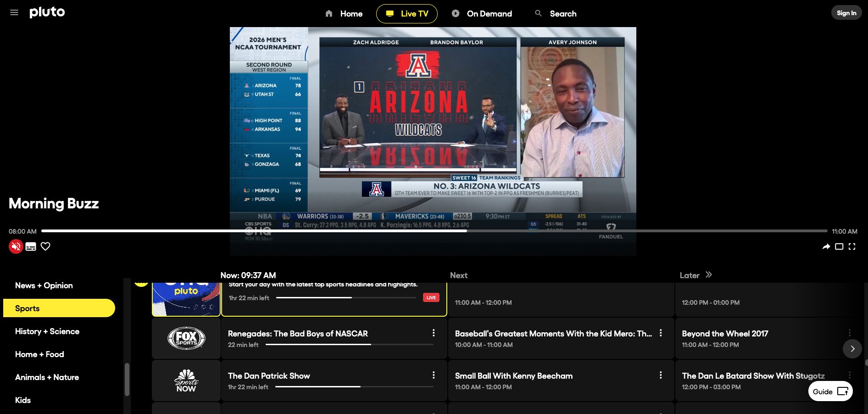Select the Live TV tab
The width and height of the screenshot is (868, 414).
[x=407, y=14]
